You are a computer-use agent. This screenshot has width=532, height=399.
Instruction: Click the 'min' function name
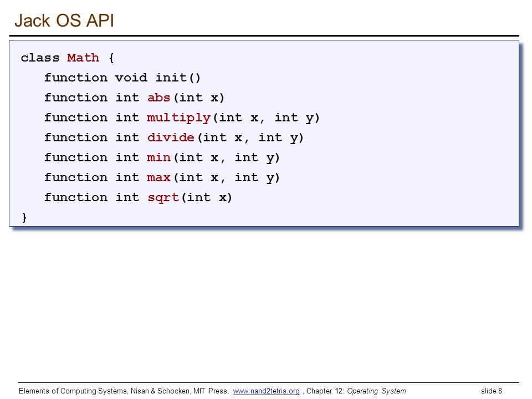(x=158, y=157)
